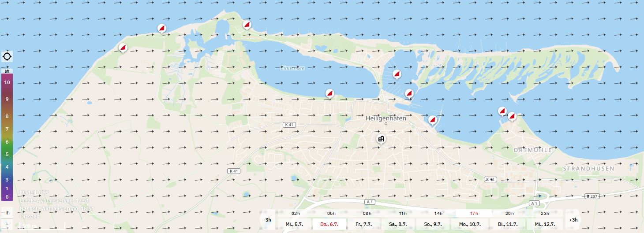Zoom out with the minus button
This screenshot has height=233, width=644.
(7, 226)
